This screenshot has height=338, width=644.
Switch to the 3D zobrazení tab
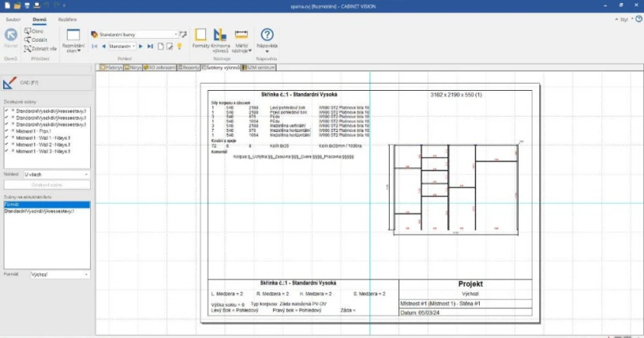159,67
